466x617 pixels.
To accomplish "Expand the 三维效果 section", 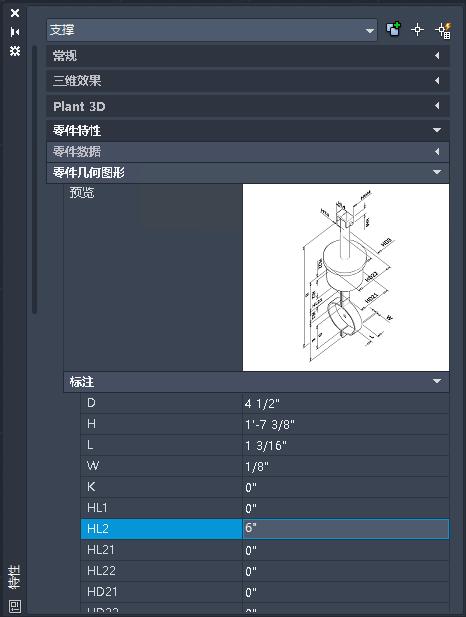I will (x=248, y=81).
